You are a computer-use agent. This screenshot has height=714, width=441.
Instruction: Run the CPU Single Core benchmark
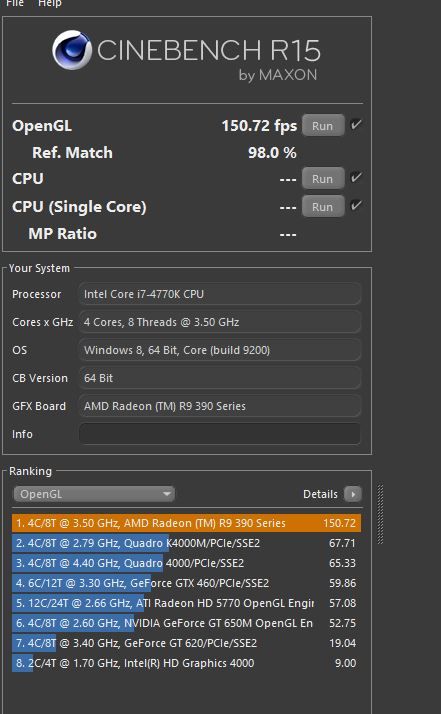point(323,207)
